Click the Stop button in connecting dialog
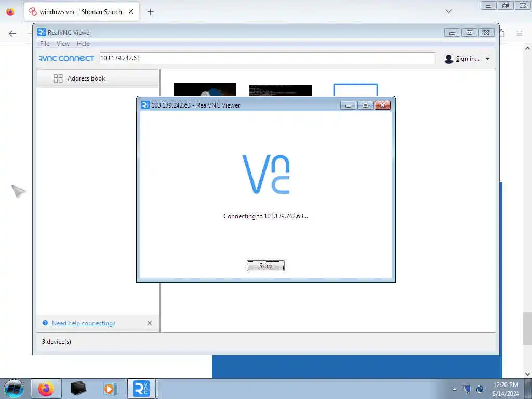The image size is (532, 399). pos(265,265)
